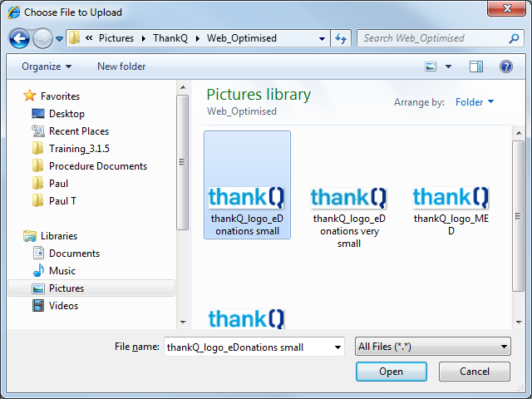Viewport: 532px width, 399px height.
Task: Click the file list scrollbar thumb
Action: 518,216
